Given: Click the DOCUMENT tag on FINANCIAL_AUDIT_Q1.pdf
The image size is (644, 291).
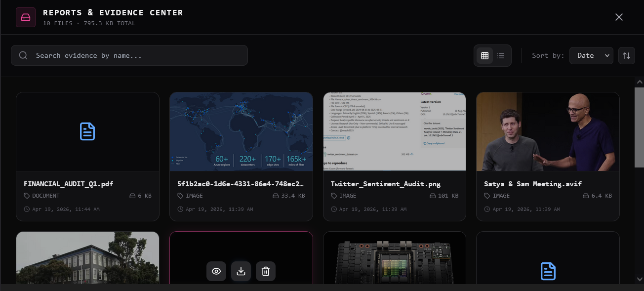Looking at the screenshot, I should click(x=41, y=196).
